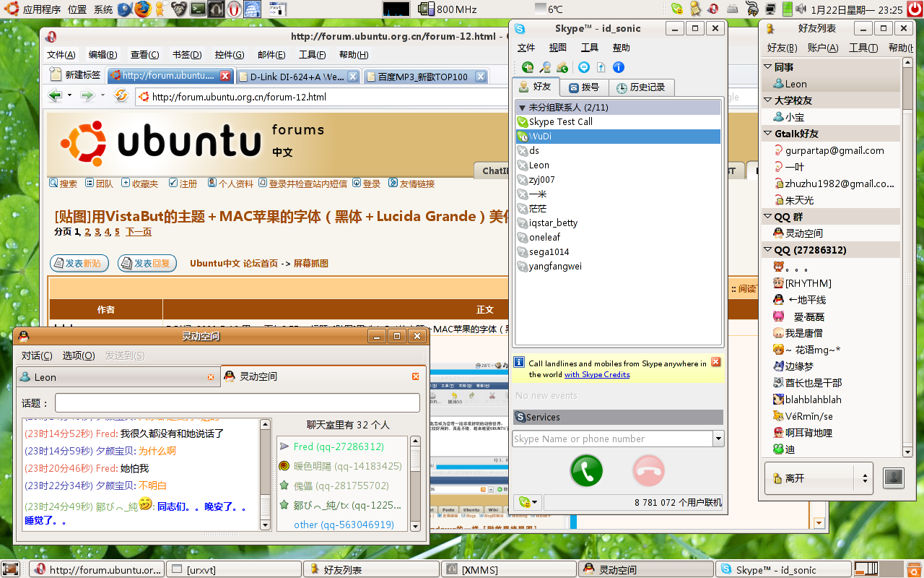Click [urxvt] taskbar button
This screenshot has height=578, width=924.
tap(233, 569)
